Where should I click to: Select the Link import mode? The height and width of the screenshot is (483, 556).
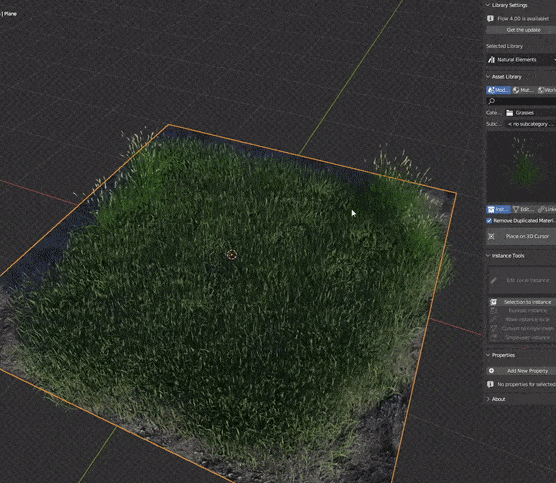pyautogui.click(x=546, y=210)
